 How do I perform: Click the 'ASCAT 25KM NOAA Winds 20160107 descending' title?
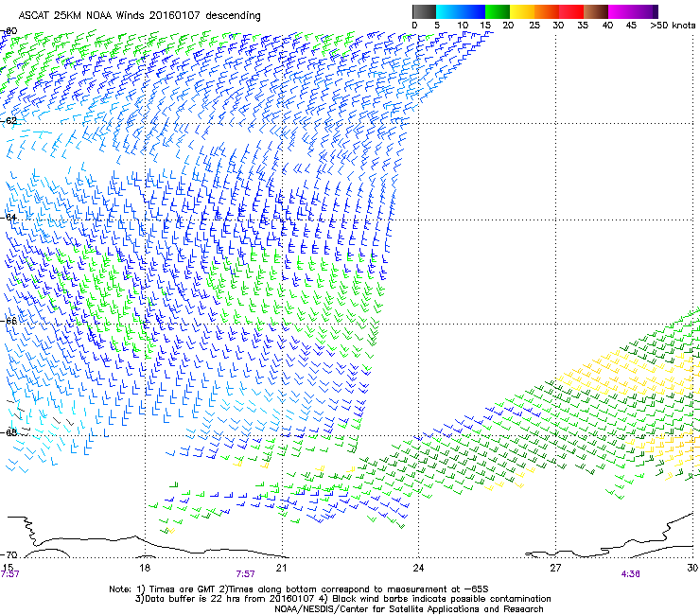pos(139,16)
